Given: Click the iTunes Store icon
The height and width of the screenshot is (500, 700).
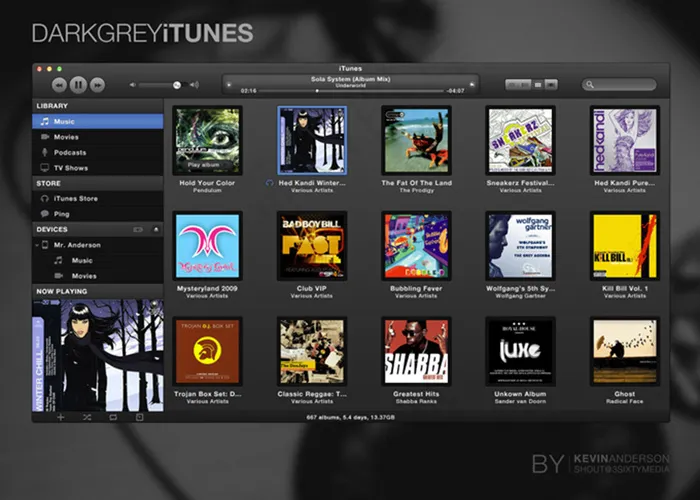Looking at the screenshot, I should coord(45,199).
